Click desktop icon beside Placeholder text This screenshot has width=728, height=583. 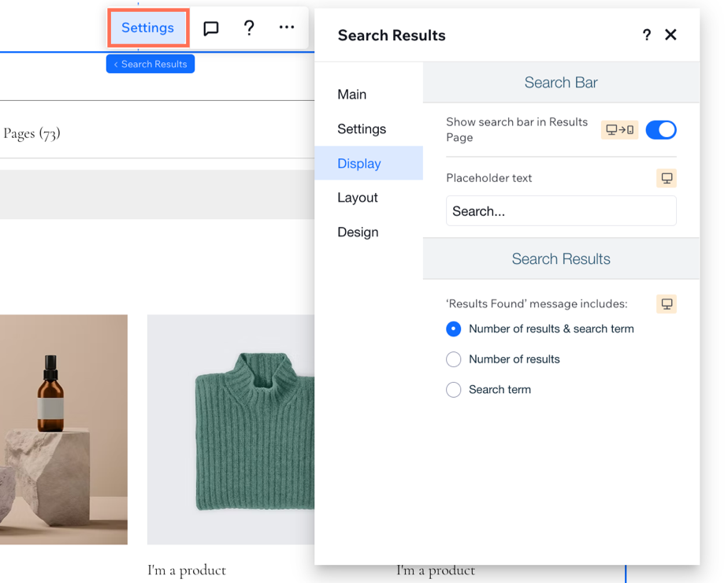pyautogui.click(x=667, y=178)
